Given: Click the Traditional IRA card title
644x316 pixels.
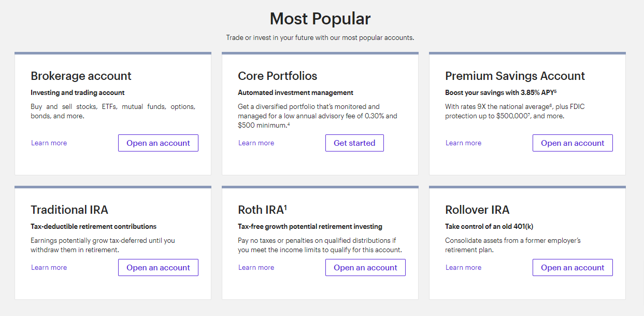Looking at the screenshot, I should 69,210.
